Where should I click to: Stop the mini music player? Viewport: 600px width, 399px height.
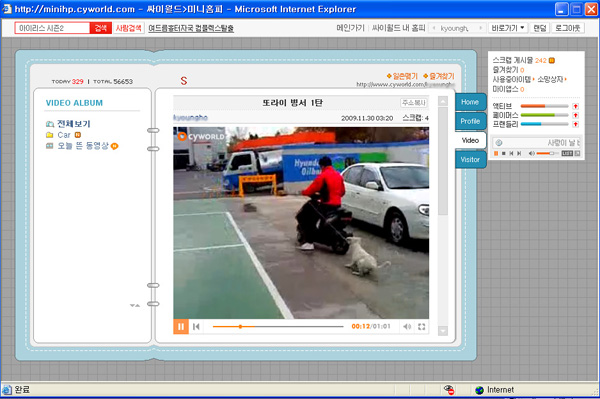tap(504, 153)
